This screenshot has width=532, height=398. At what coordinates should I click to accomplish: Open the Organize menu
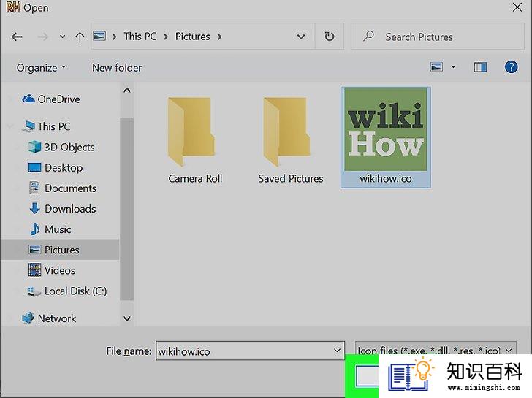point(41,68)
